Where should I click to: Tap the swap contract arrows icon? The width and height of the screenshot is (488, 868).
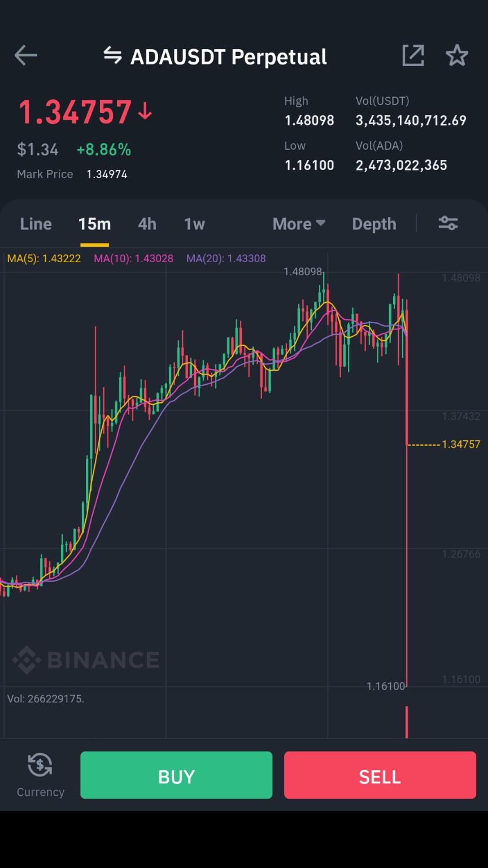click(112, 55)
